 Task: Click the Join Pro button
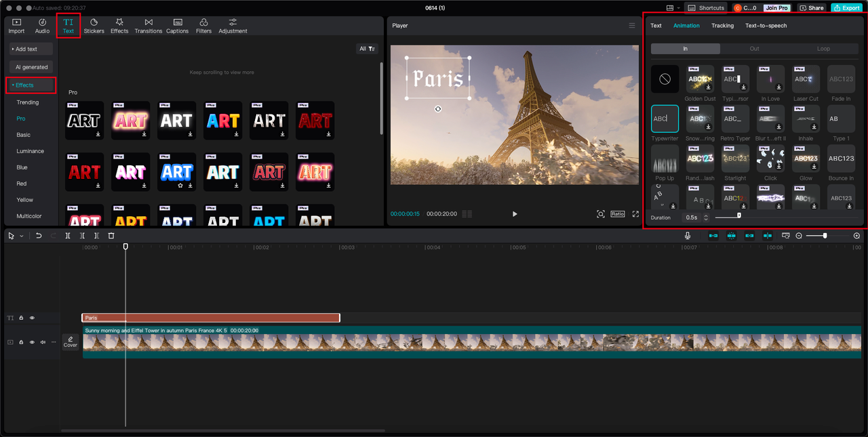click(776, 8)
